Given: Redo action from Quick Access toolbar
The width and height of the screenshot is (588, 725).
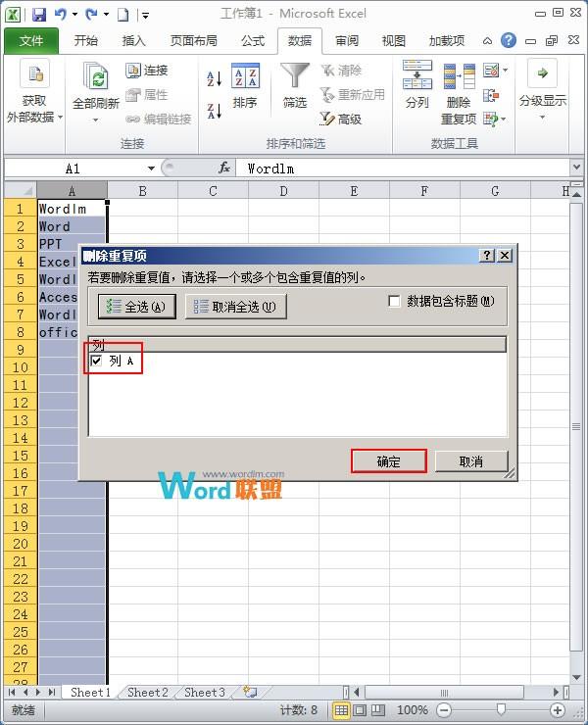Looking at the screenshot, I should [x=91, y=15].
